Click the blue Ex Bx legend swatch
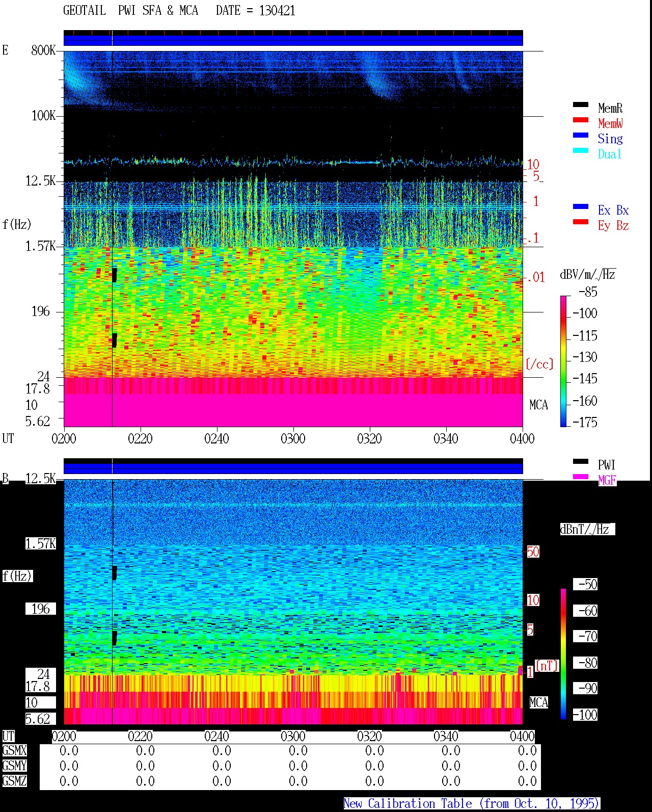The image size is (652, 812). click(580, 206)
